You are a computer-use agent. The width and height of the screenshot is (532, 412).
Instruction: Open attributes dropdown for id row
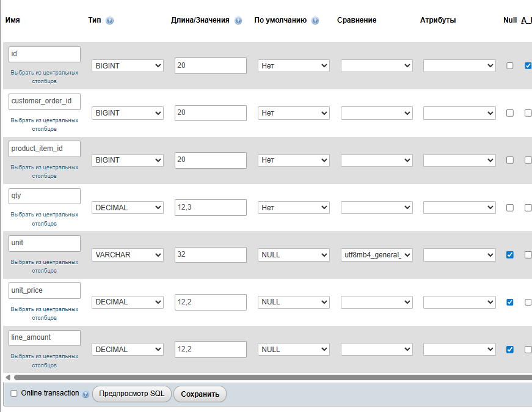459,66
